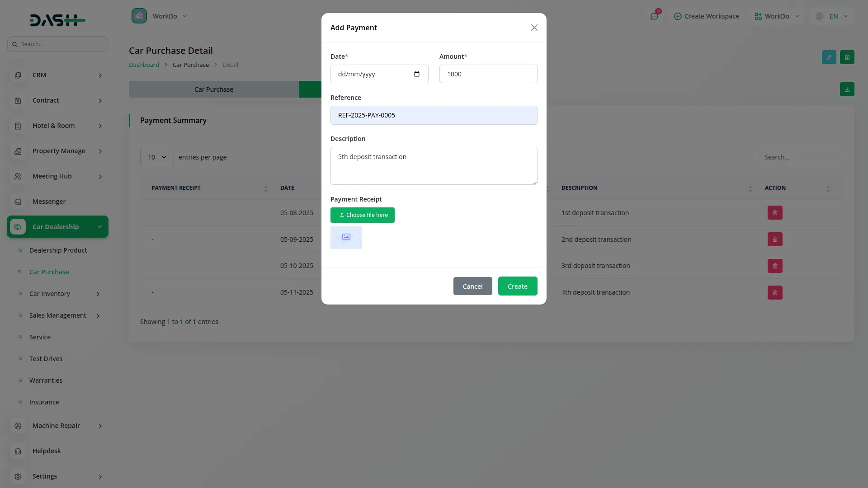This screenshot has height=488, width=868.
Task: Switch to the Car Purchase tab
Action: point(213,89)
